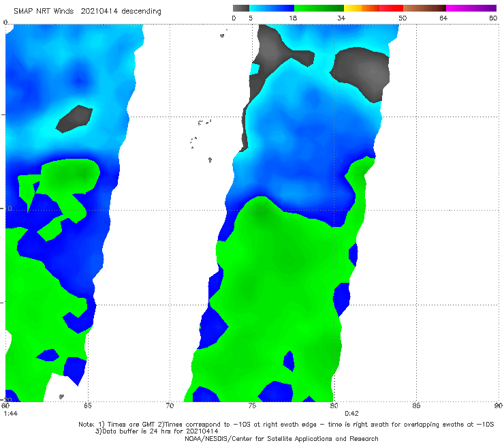Click the magenta-purple 64–80 color bar segment
This screenshot has height=443, width=504.
[471, 8]
